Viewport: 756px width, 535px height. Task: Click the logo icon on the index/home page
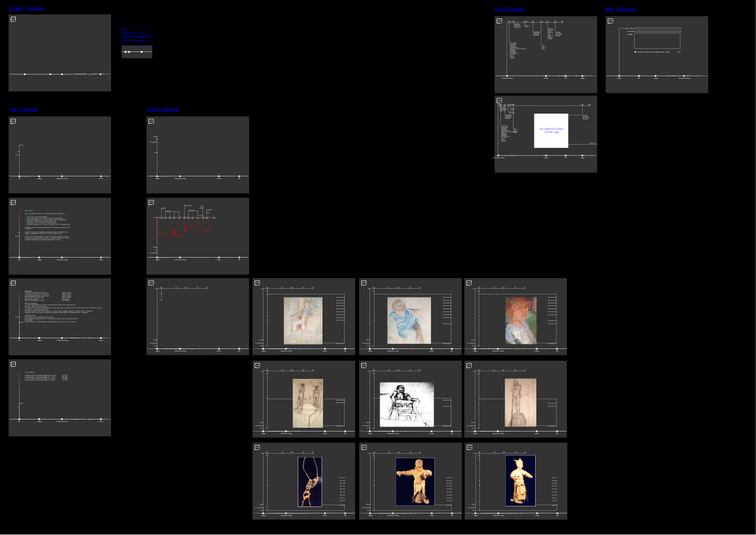click(13, 20)
